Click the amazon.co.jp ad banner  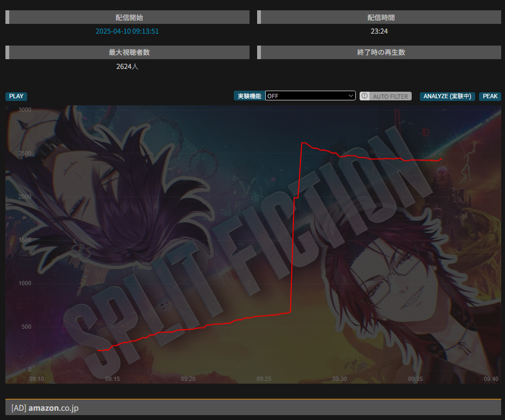(x=253, y=408)
